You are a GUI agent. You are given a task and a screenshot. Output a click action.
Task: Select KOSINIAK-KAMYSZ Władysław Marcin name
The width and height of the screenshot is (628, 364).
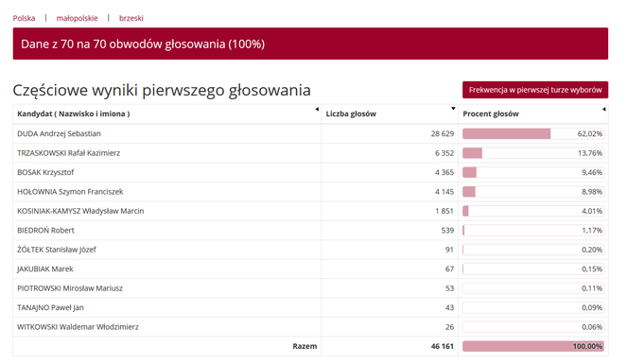coord(80,211)
